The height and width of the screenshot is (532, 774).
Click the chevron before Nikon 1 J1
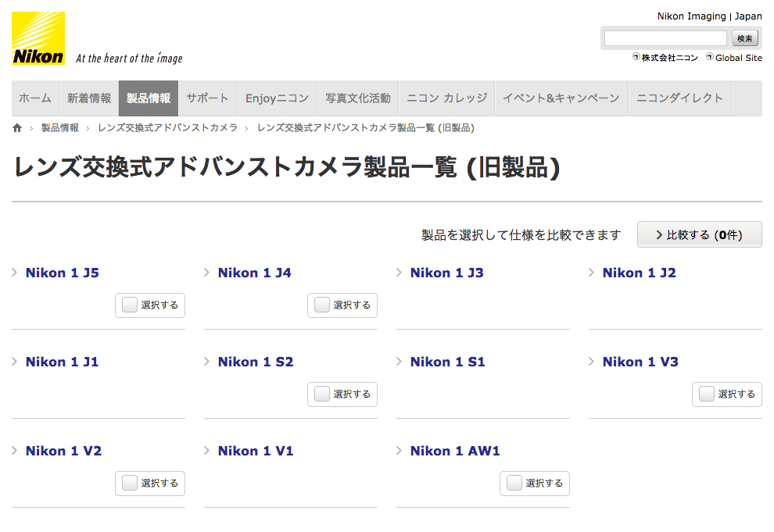[15, 362]
